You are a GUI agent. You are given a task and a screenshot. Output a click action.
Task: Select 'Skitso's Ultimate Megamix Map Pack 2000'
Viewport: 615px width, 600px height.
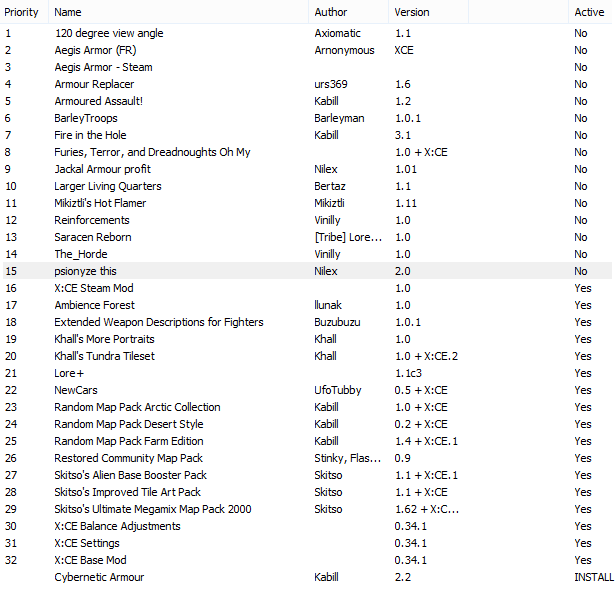pos(153,509)
